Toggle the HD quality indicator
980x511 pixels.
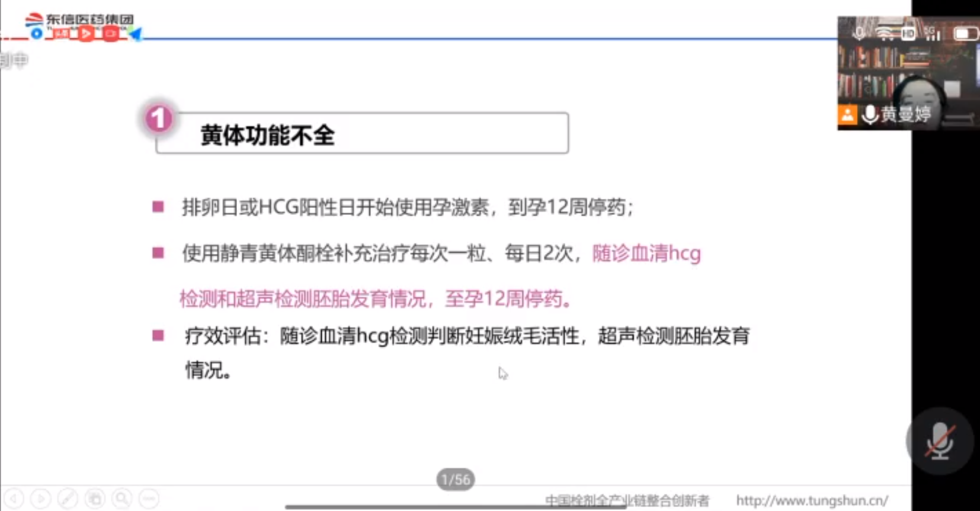(908, 34)
